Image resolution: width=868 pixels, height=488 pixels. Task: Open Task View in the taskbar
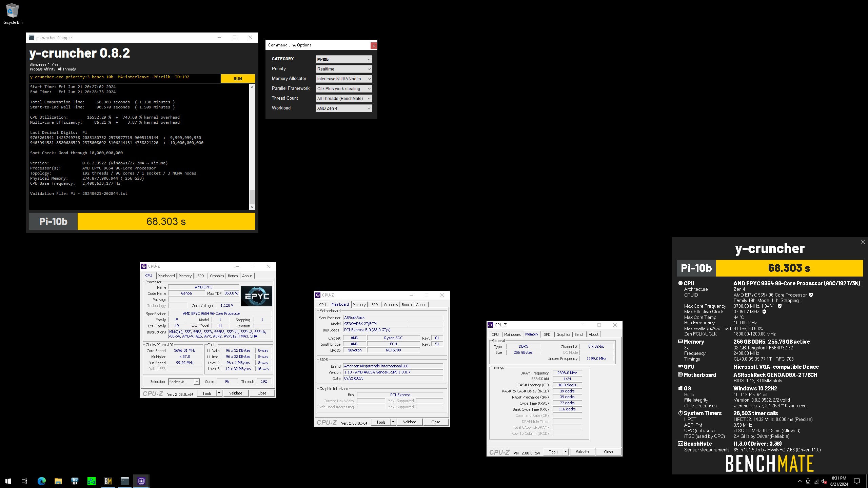click(x=24, y=481)
